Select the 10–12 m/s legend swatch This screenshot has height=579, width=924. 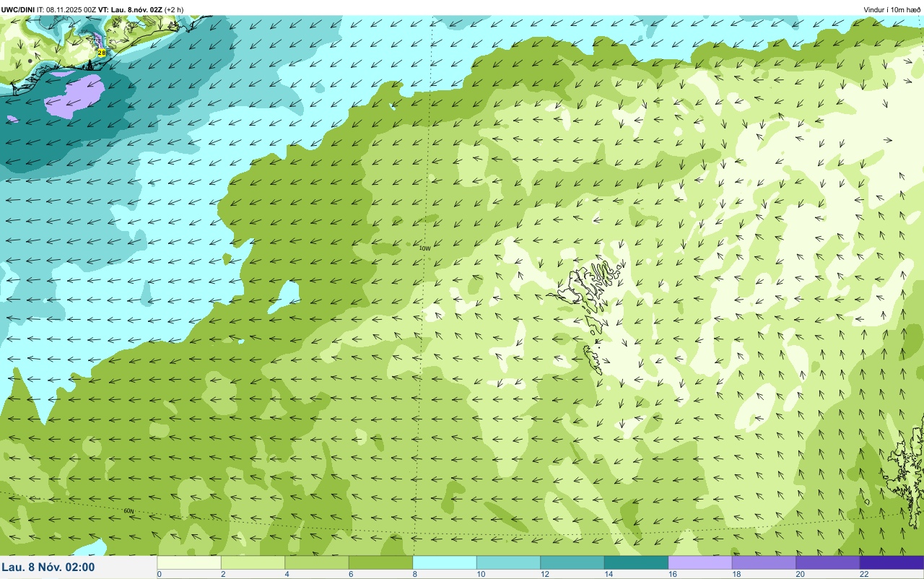coord(508,562)
